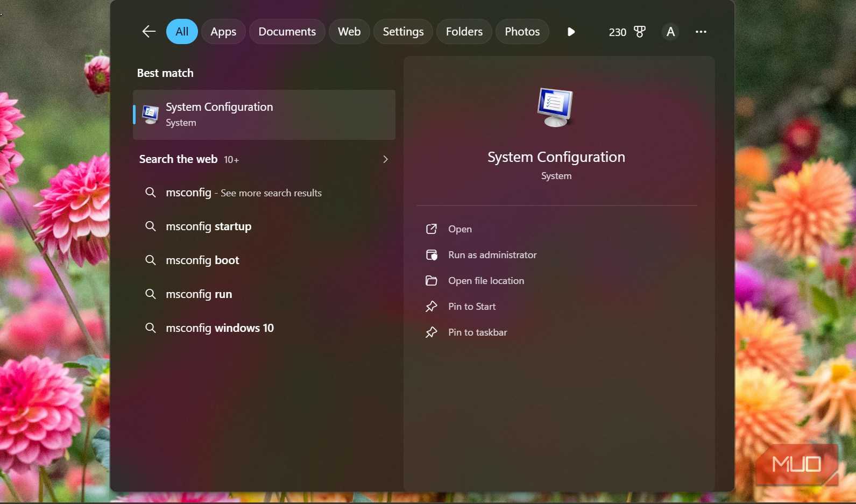Select the msconfig boot suggestion
This screenshot has width=856, height=504.
264,260
